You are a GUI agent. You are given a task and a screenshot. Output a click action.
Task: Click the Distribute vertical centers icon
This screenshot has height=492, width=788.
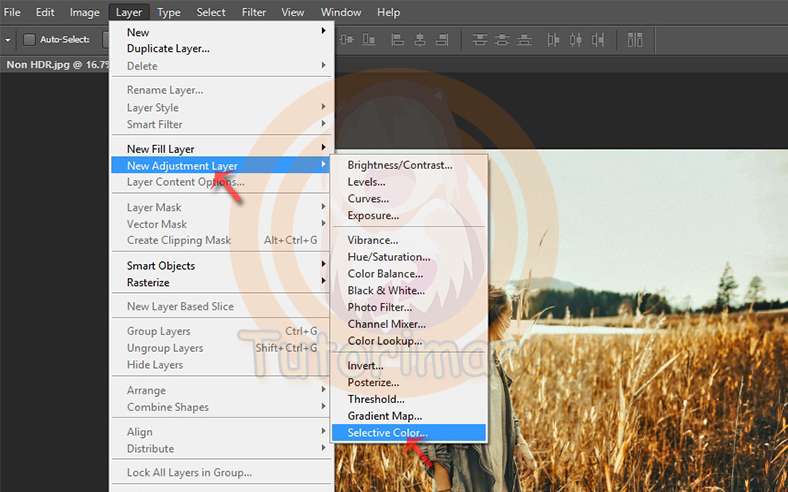(502, 39)
